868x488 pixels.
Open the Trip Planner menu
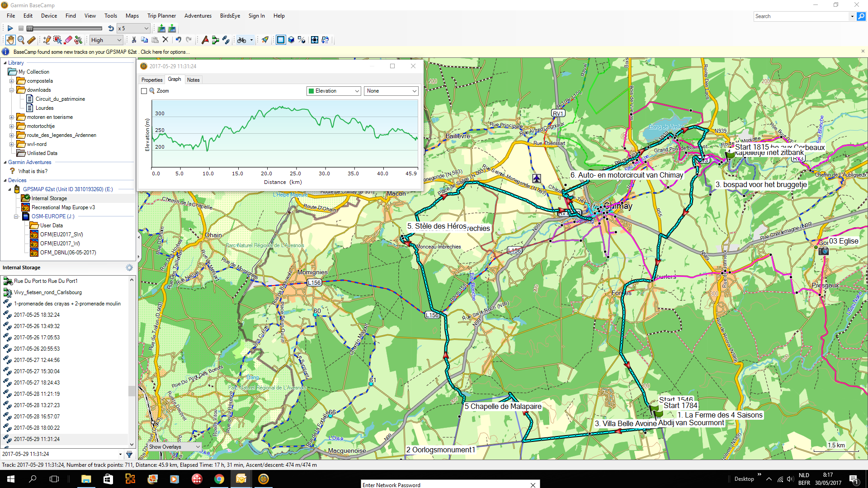161,16
